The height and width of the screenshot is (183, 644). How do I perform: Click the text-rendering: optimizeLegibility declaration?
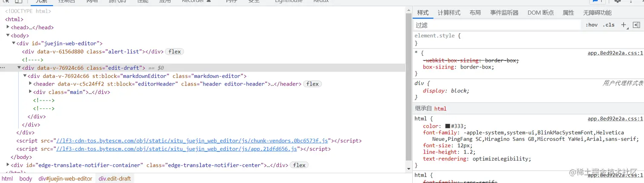pyautogui.click(x=477, y=159)
